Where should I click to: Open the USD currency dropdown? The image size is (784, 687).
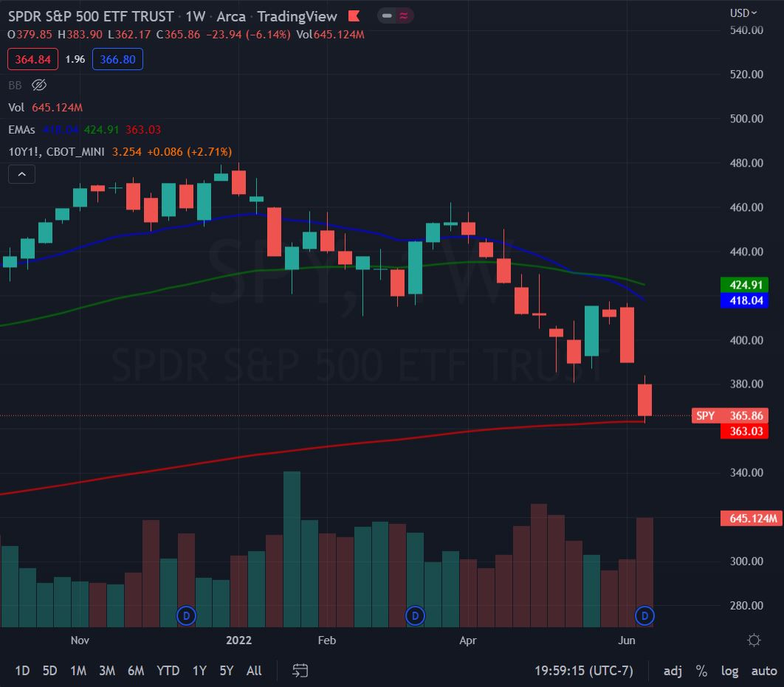coord(743,13)
